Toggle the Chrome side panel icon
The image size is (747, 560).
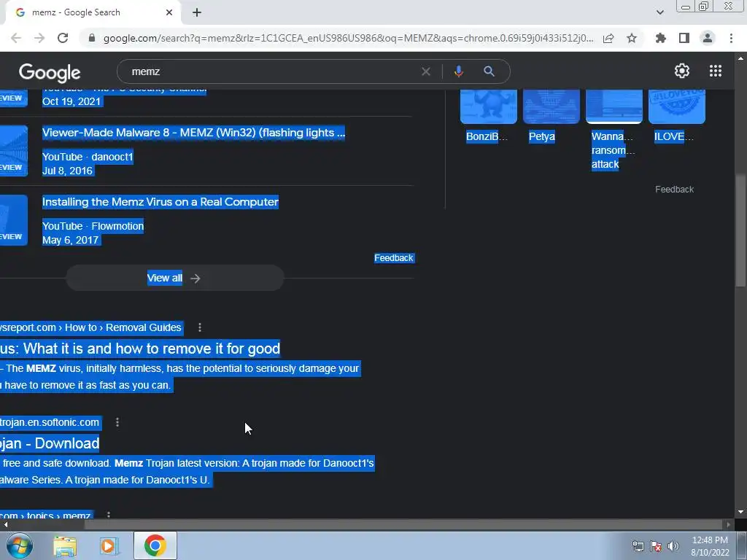tap(684, 38)
